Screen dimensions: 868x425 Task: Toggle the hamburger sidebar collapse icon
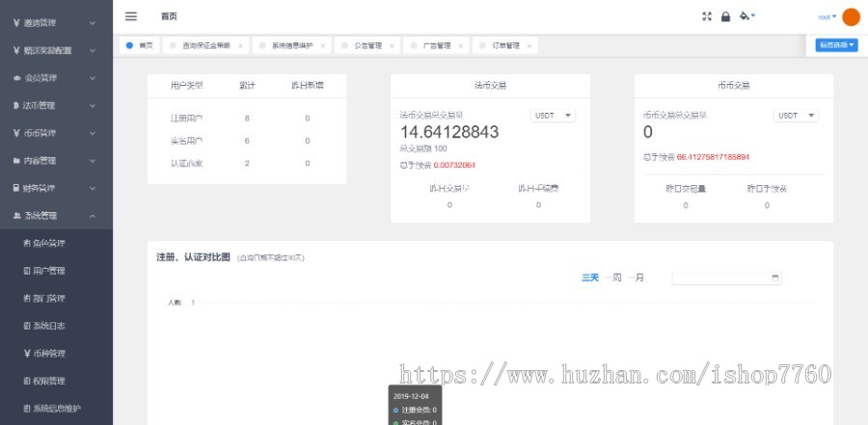click(x=130, y=16)
